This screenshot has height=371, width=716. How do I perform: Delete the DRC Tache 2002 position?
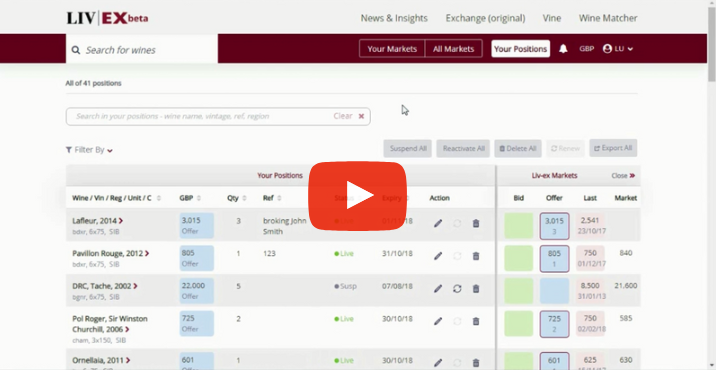476,289
